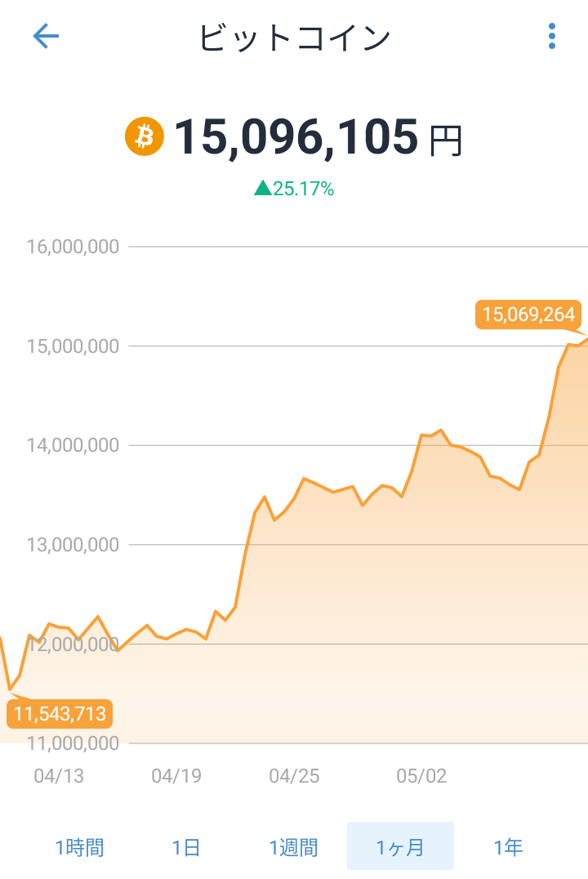The image size is (588, 879).
Task: Open the three-dot overflow menu
Action: pyautogui.click(x=551, y=37)
